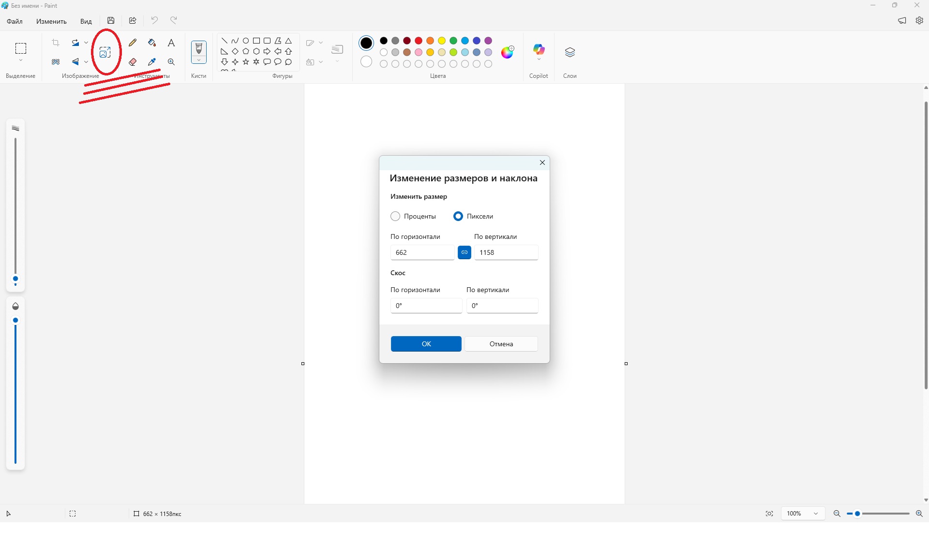Expand the shape fill dropdown
The height and width of the screenshot is (560, 929).
click(321, 62)
